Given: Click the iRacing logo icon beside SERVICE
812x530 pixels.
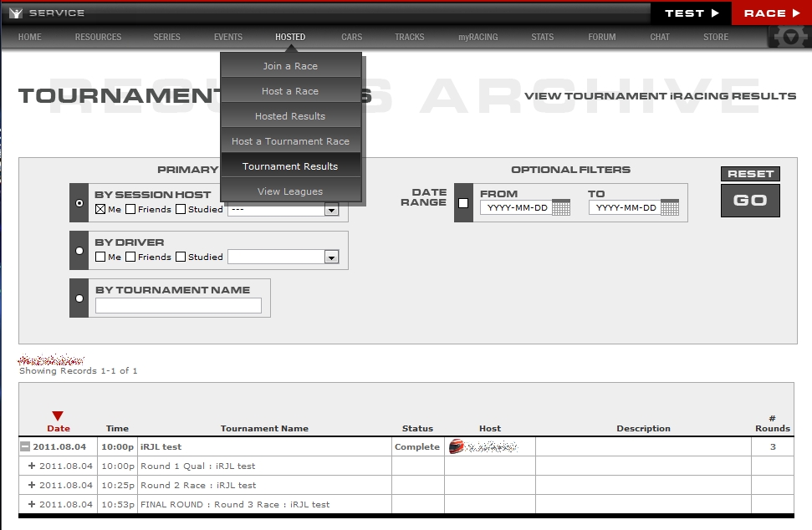Looking at the screenshot, I should point(16,13).
